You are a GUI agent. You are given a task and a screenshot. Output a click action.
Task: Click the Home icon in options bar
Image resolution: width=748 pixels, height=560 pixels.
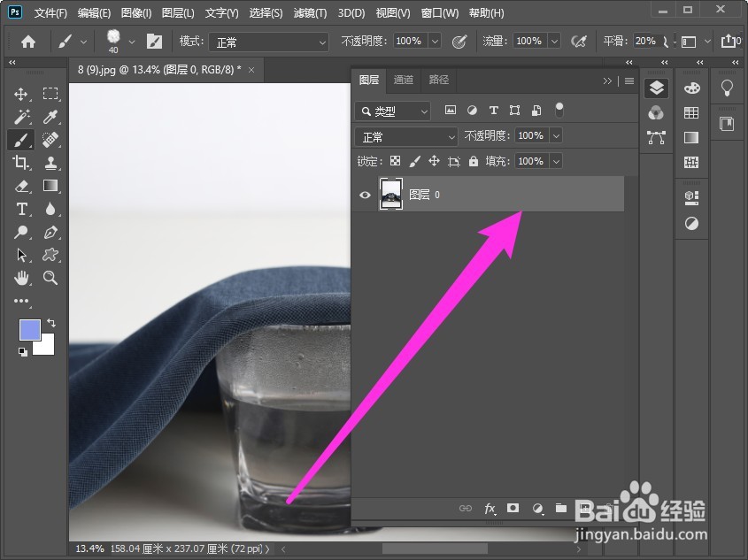click(28, 42)
